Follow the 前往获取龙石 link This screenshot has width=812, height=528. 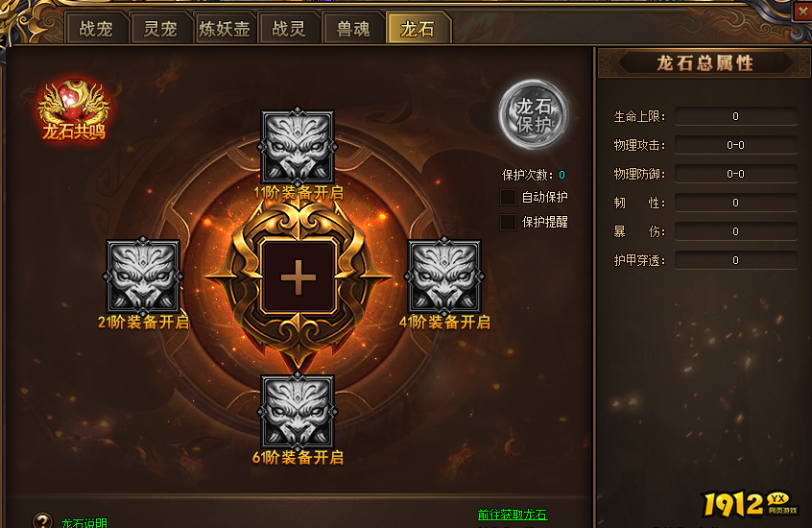pyautogui.click(x=513, y=515)
